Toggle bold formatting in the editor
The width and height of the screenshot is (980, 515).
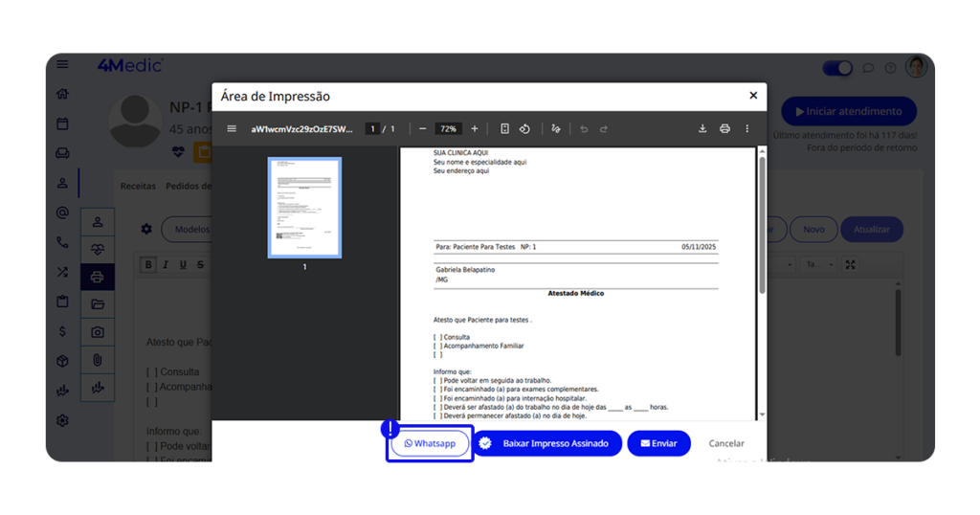[x=149, y=265]
